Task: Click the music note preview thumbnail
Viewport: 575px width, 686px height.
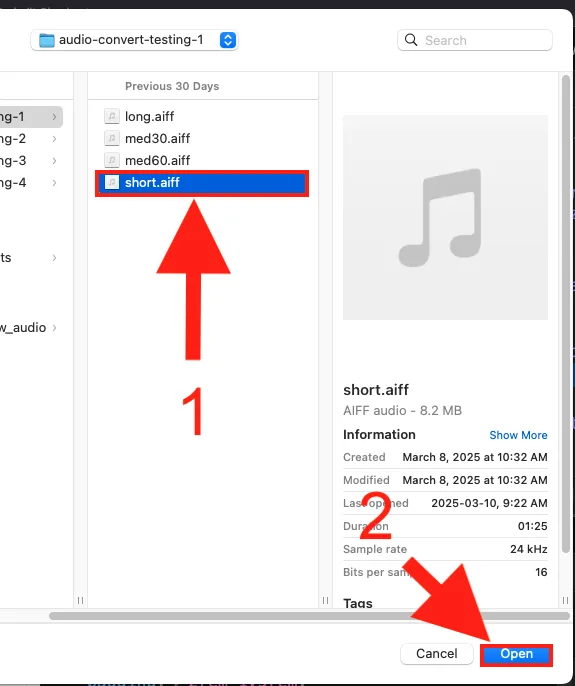Action: point(445,217)
